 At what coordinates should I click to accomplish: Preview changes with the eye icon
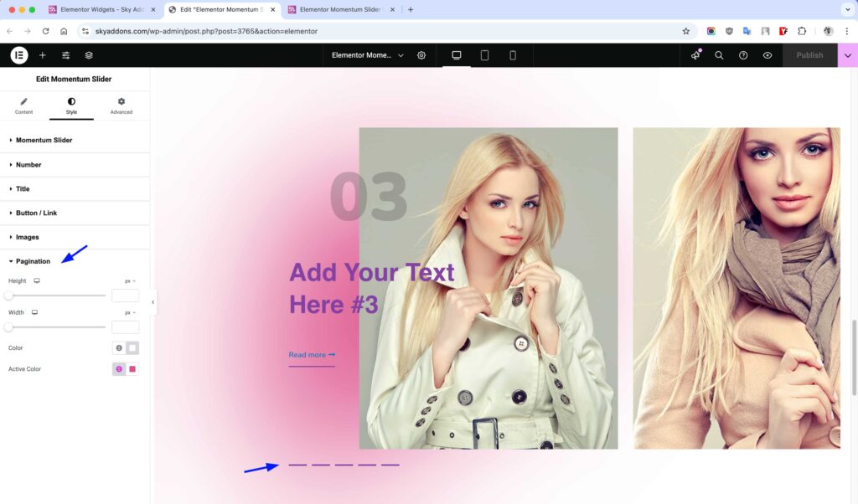point(768,55)
